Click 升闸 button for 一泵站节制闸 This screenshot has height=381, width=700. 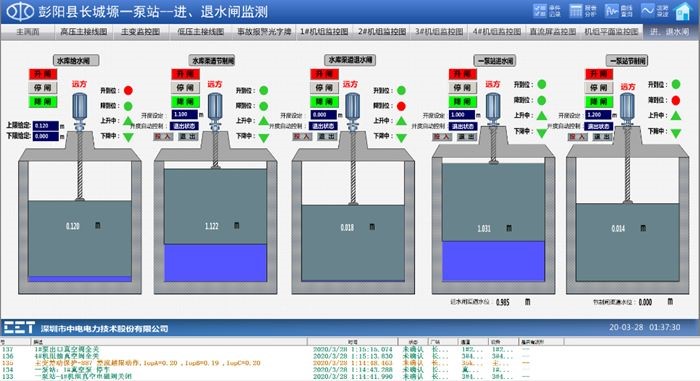tap(599, 74)
